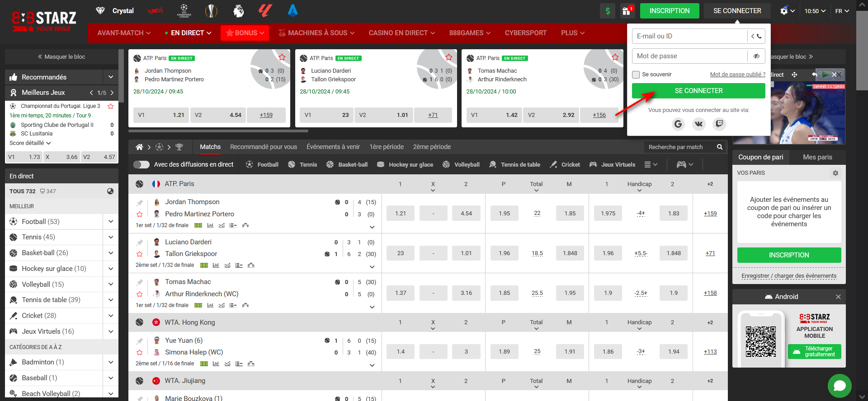Check the 'Se souvenir' checkbox
Screen dimensions: 868x401
tap(636, 75)
